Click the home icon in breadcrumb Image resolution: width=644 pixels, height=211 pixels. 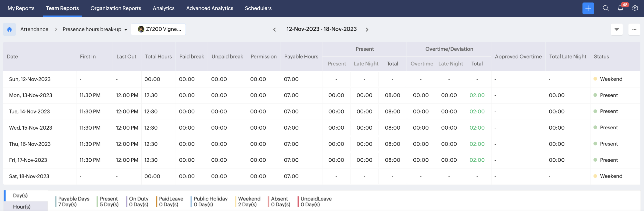(10, 29)
